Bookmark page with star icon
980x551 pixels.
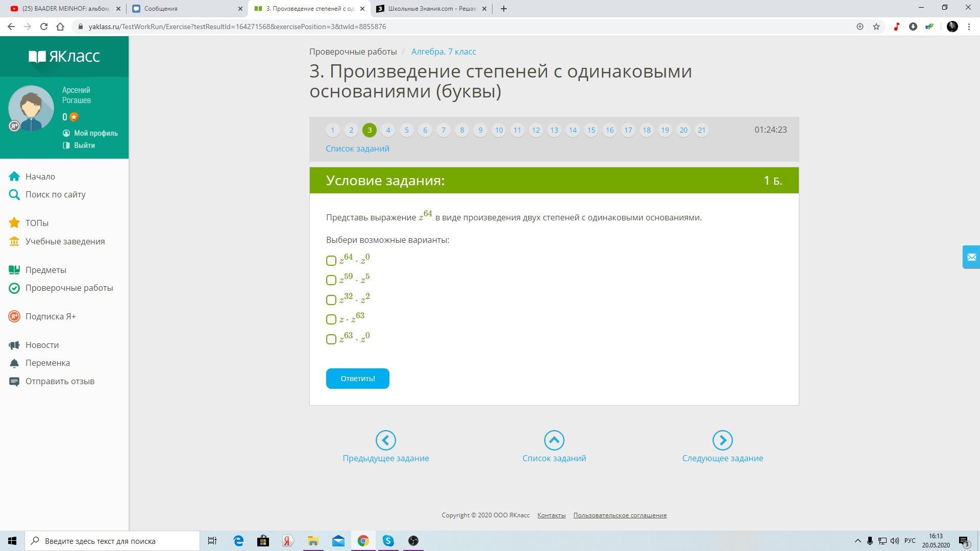(x=876, y=27)
